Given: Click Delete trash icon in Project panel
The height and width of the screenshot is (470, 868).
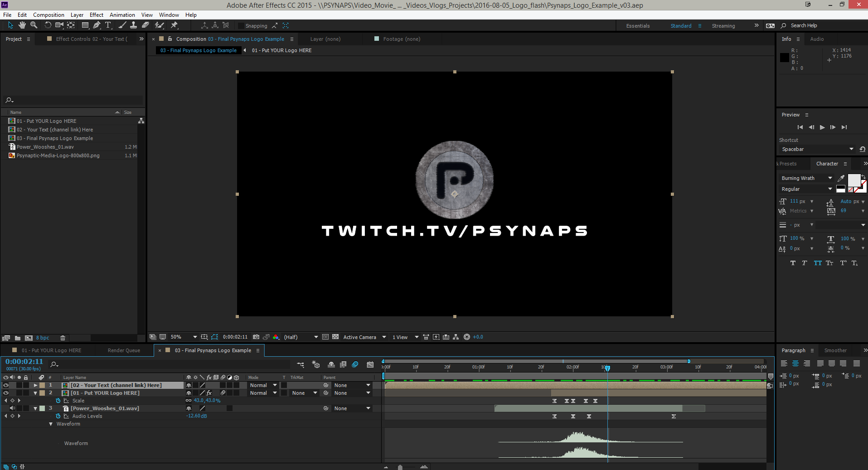Looking at the screenshot, I should 63,338.
